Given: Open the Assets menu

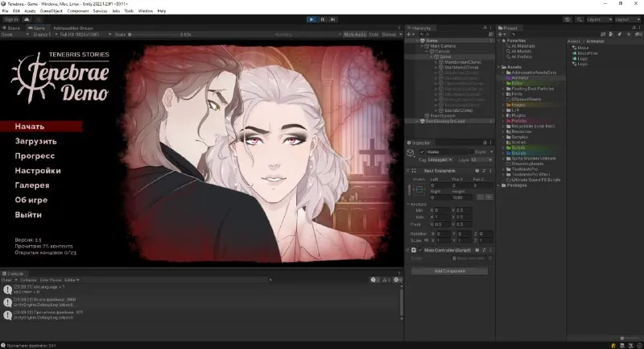Looking at the screenshot, I should 30,11.
